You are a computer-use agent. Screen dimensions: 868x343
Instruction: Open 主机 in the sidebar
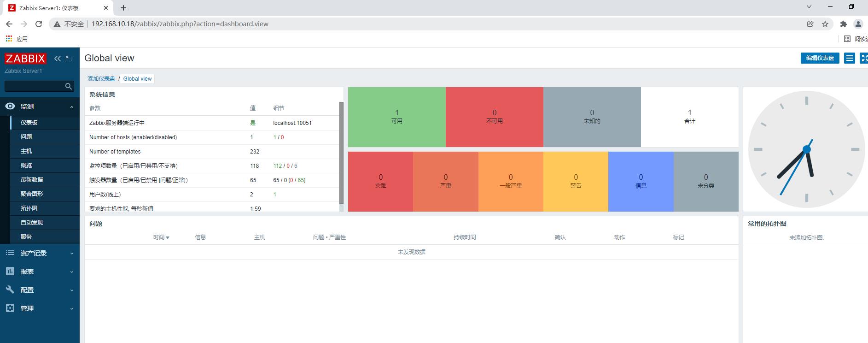45,151
